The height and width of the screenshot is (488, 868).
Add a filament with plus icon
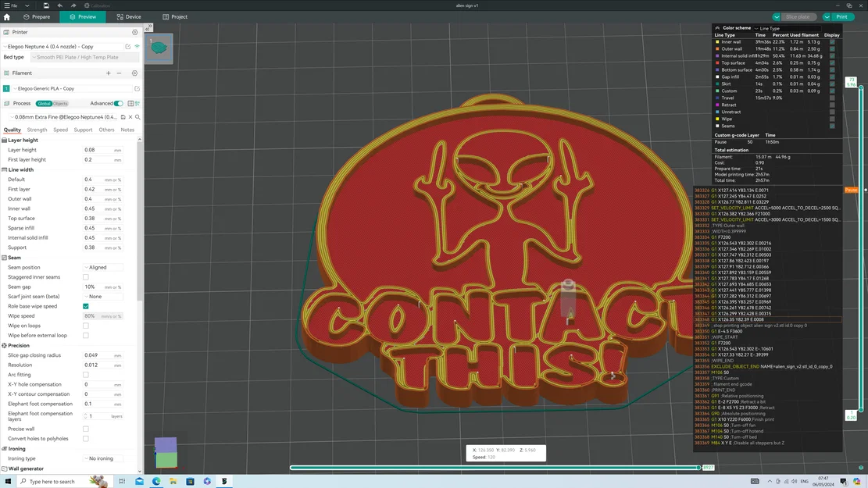coord(109,73)
